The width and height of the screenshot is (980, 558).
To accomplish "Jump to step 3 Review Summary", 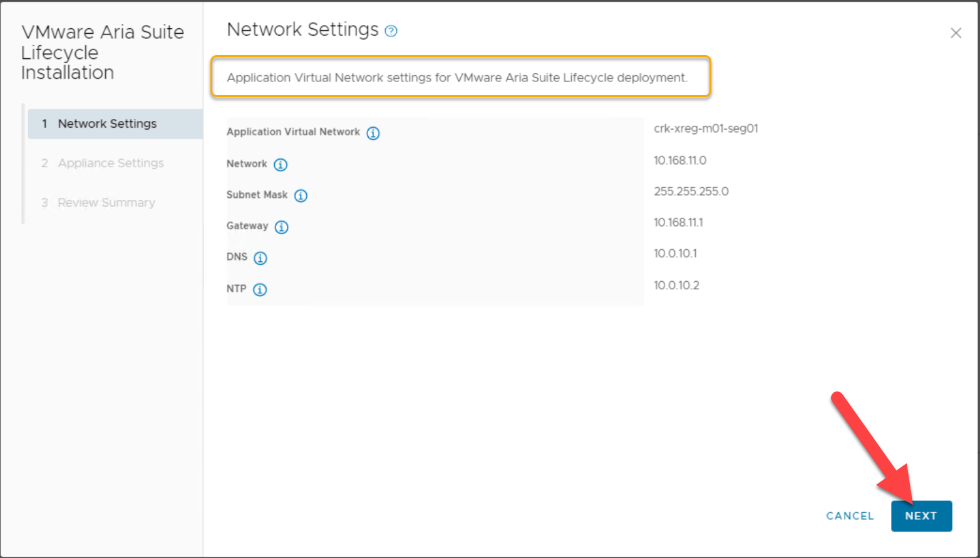I will (x=106, y=203).
